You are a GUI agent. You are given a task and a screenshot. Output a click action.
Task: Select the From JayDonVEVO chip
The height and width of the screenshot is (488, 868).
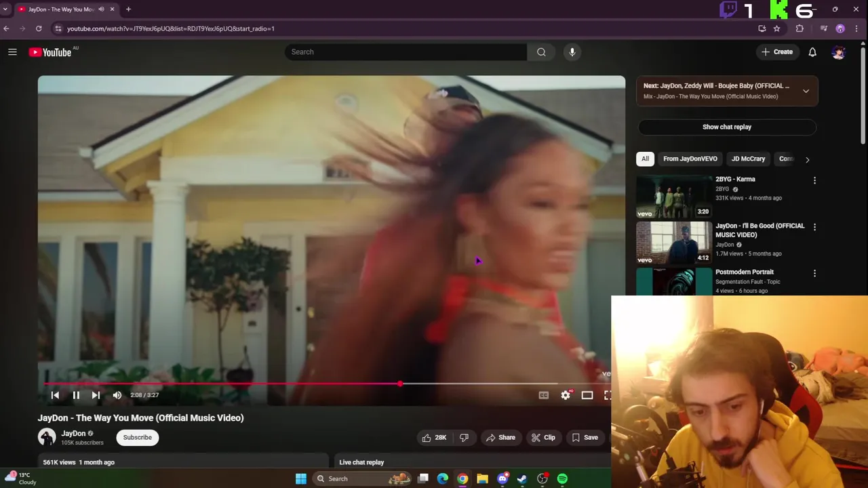pyautogui.click(x=690, y=159)
